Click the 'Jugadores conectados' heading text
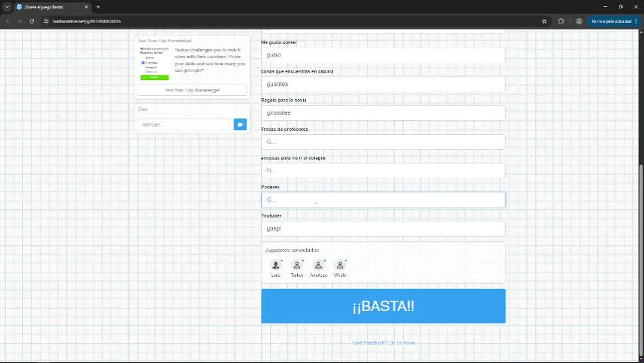644x363 pixels. 292,250
